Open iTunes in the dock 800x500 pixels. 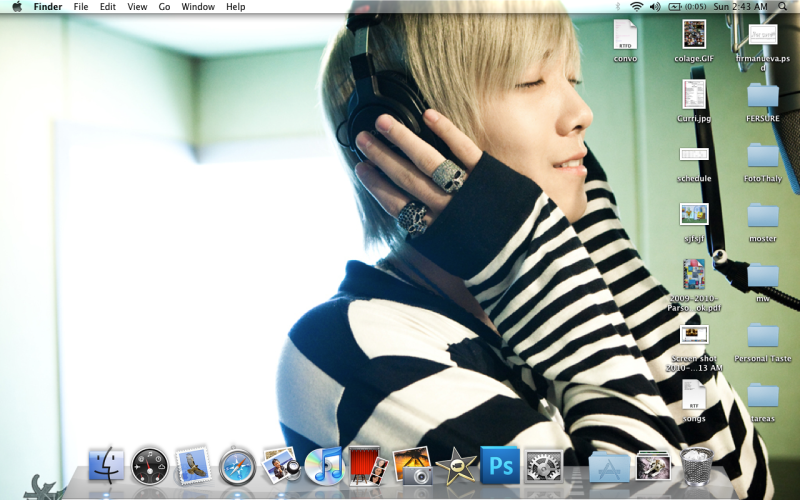pos(324,465)
